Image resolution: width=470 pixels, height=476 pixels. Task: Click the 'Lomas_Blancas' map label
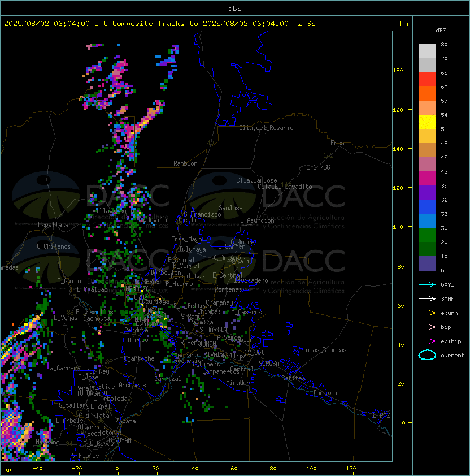[324, 350]
